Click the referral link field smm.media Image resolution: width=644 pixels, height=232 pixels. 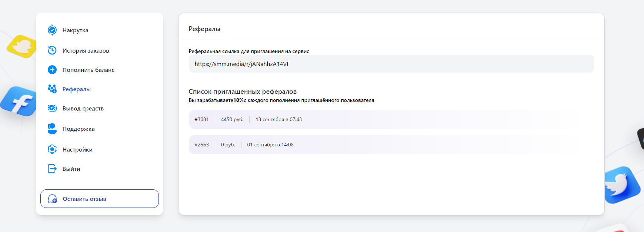coord(391,64)
